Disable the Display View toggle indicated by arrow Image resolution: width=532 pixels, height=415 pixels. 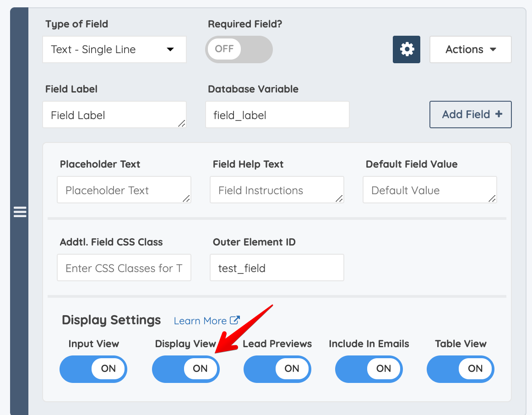pyautogui.click(x=185, y=369)
